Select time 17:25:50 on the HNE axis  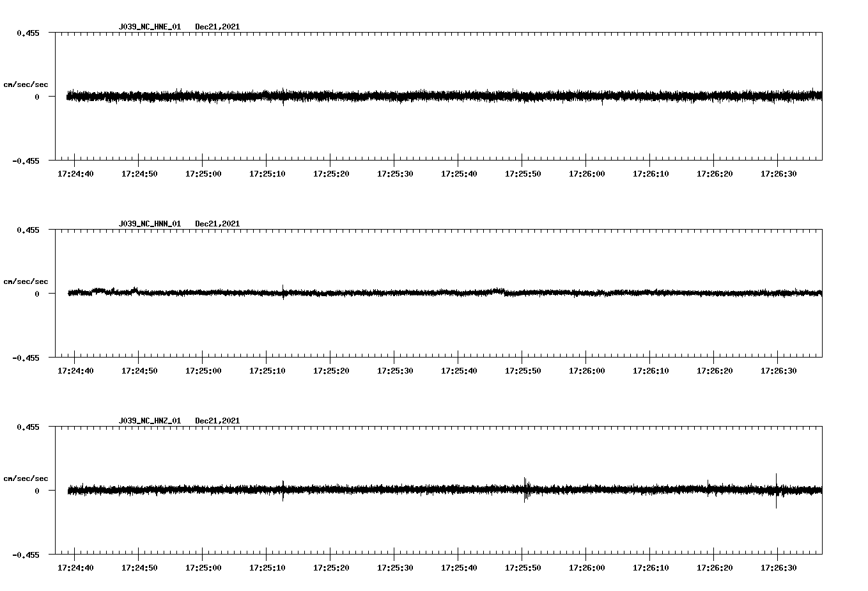[523, 173]
